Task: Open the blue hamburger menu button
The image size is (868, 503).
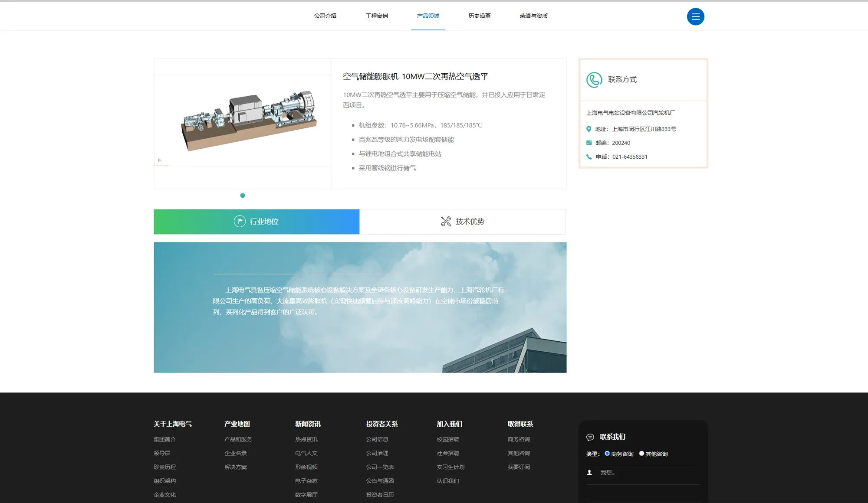Action: [695, 17]
